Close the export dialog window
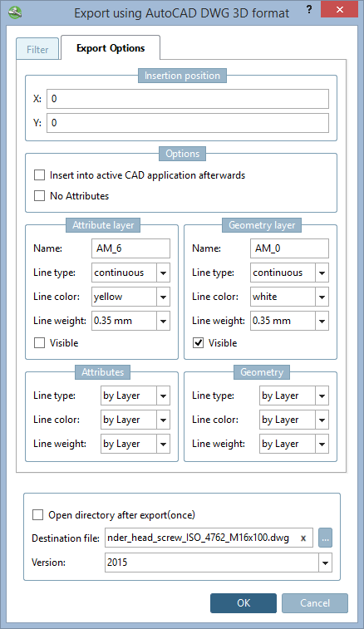This screenshot has width=364, height=629. tap(340, 10)
